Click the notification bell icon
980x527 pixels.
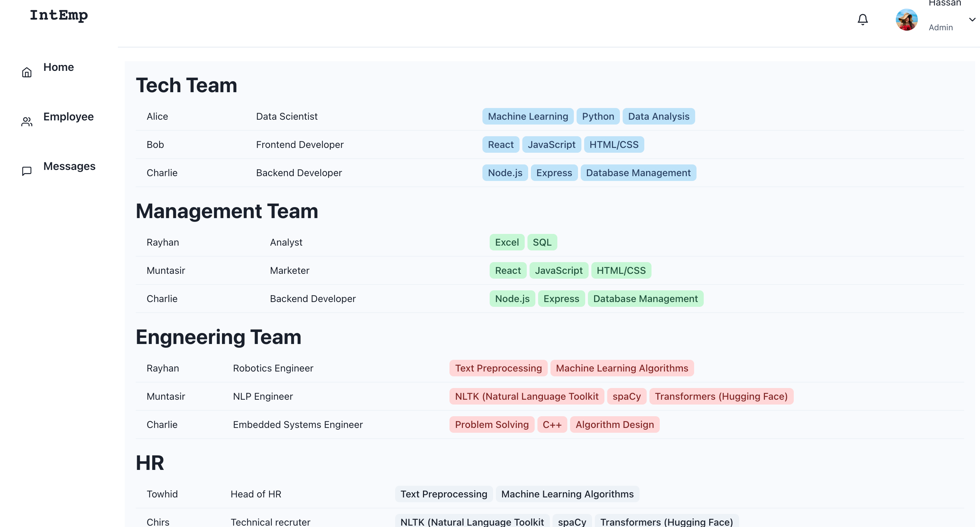[x=863, y=19]
